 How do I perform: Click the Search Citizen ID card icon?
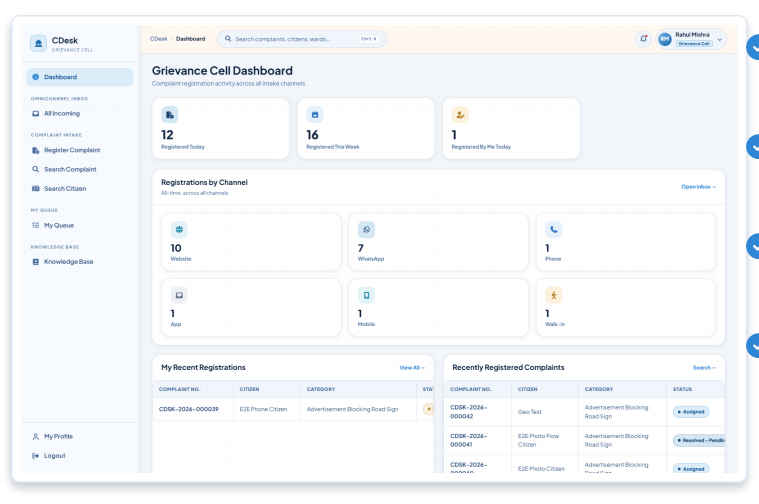click(35, 188)
